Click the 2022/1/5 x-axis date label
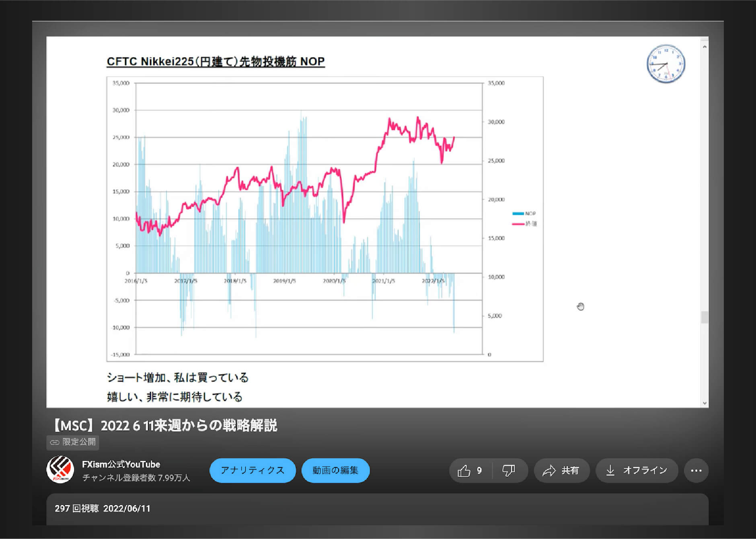756x539 pixels. point(433,281)
